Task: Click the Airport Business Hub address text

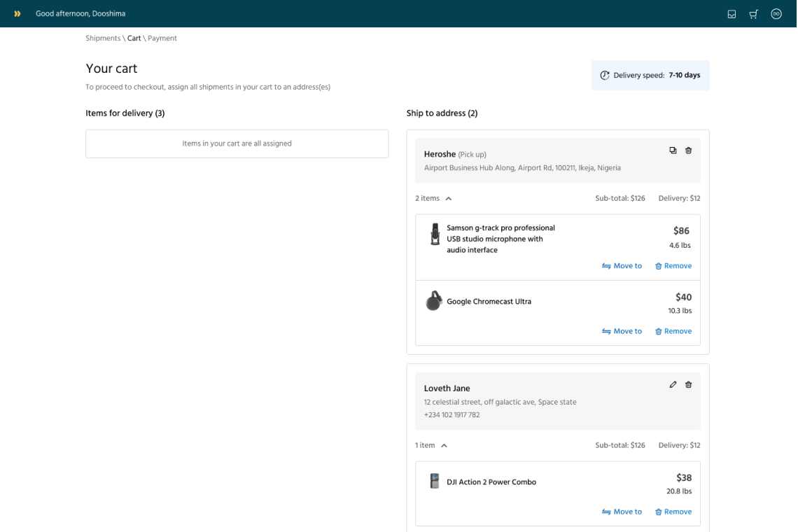Action: pyautogui.click(x=522, y=168)
